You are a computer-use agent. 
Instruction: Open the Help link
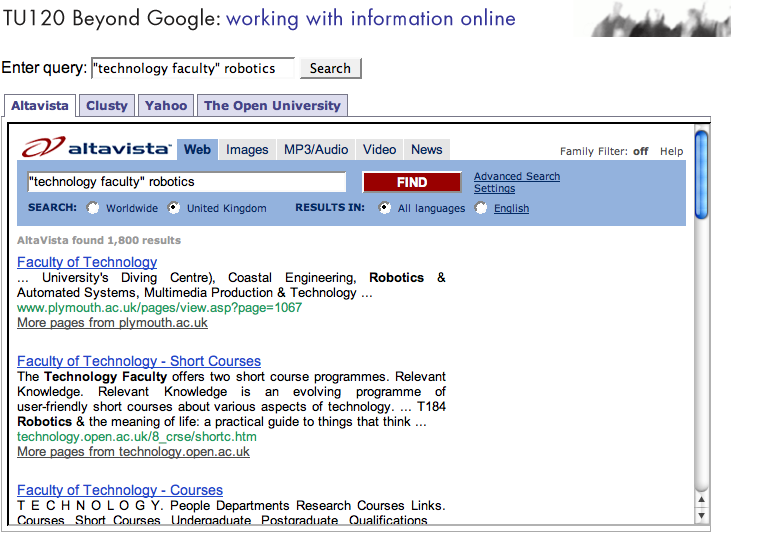[x=671, y=151]
